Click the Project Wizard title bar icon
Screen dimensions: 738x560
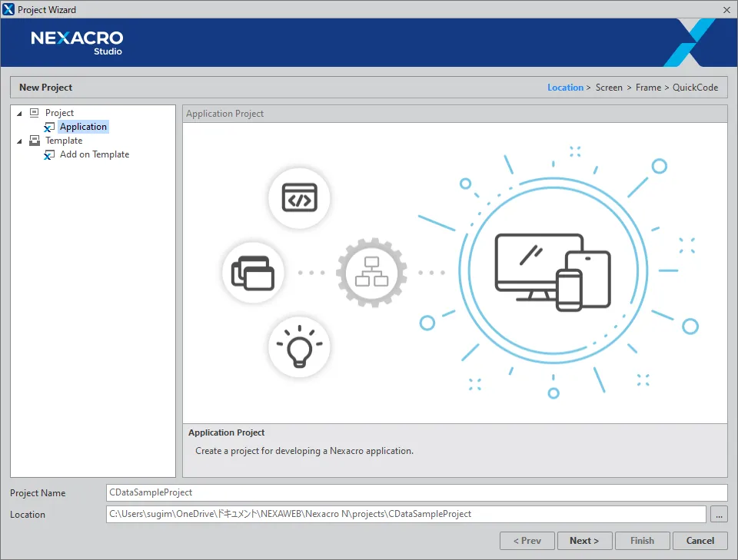(x=9, y=10)
